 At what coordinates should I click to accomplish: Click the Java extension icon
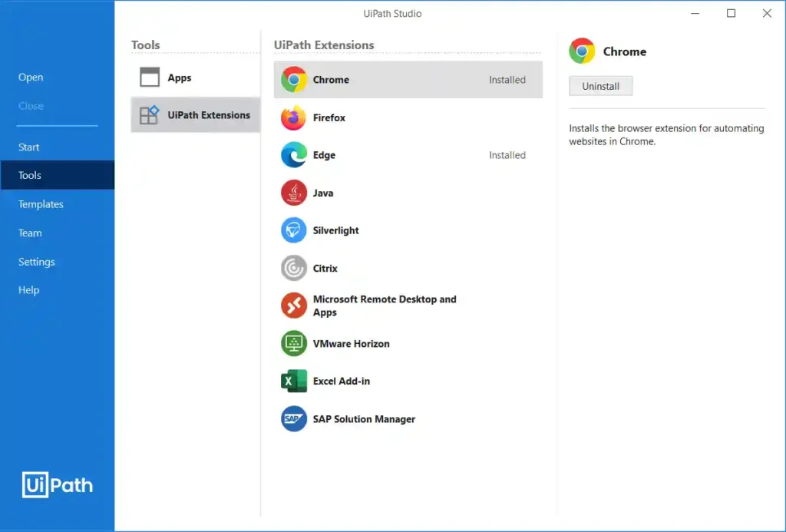click(294, 193)
